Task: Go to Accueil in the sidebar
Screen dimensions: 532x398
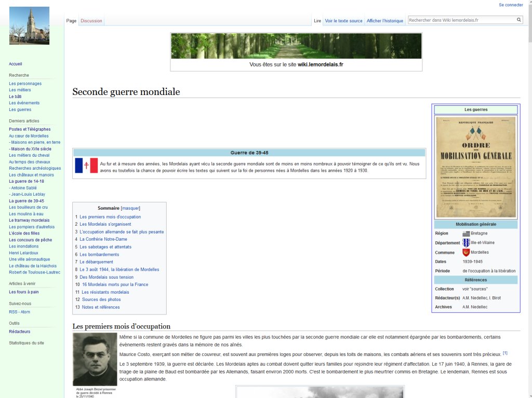Action: 16,64
